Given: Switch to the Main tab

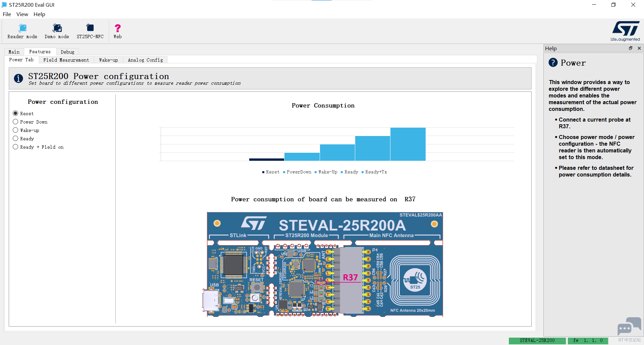Looking at the screenshot, I should click(x=14, y=52).
